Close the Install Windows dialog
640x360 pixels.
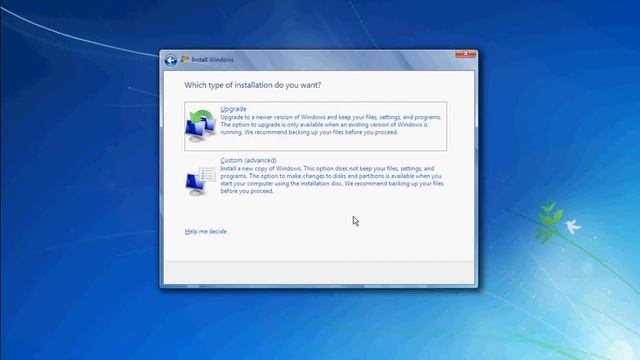click(x=465, y=54)
